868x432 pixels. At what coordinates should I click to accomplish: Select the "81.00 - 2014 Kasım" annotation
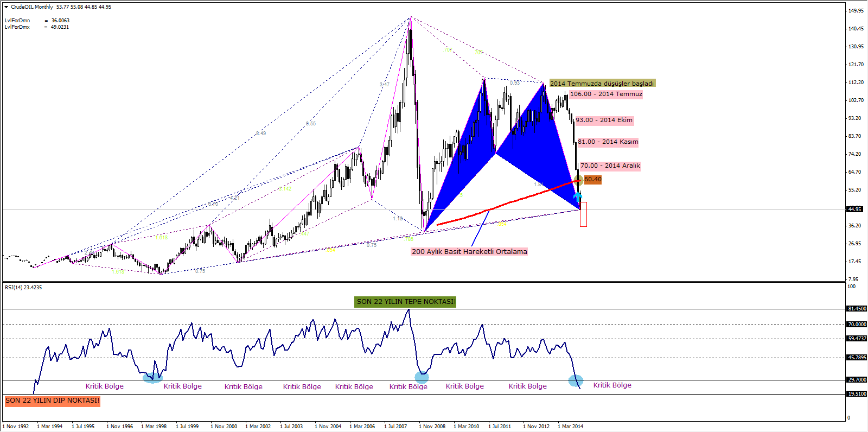pyautogui.click(x=608, y=142)
